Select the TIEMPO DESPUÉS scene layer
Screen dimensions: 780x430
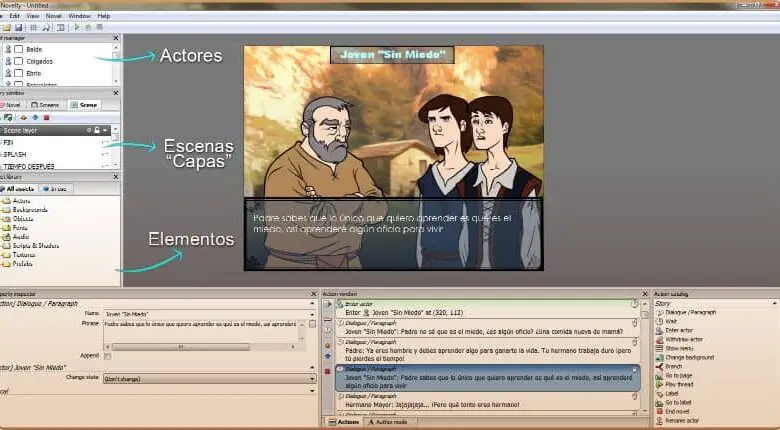click(55, 166)
